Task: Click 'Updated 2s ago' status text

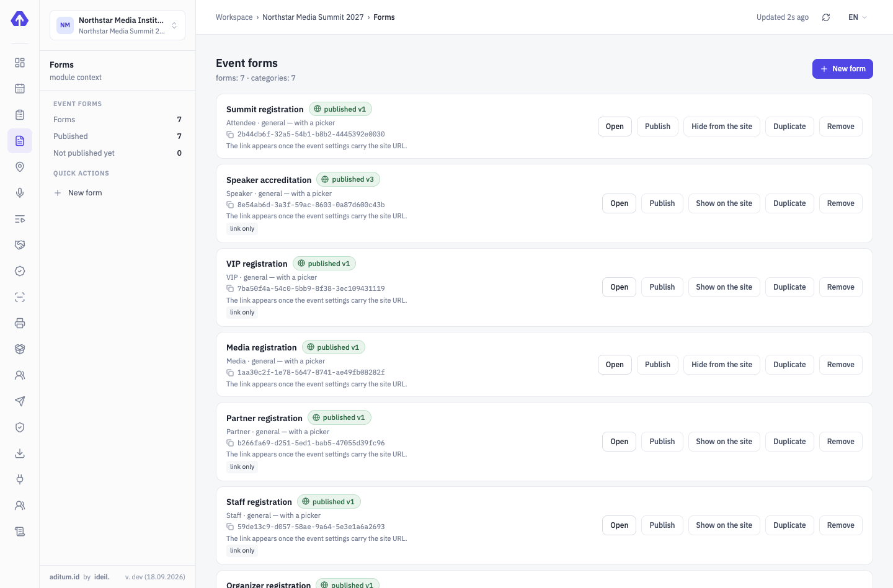Action: [782, 17]
